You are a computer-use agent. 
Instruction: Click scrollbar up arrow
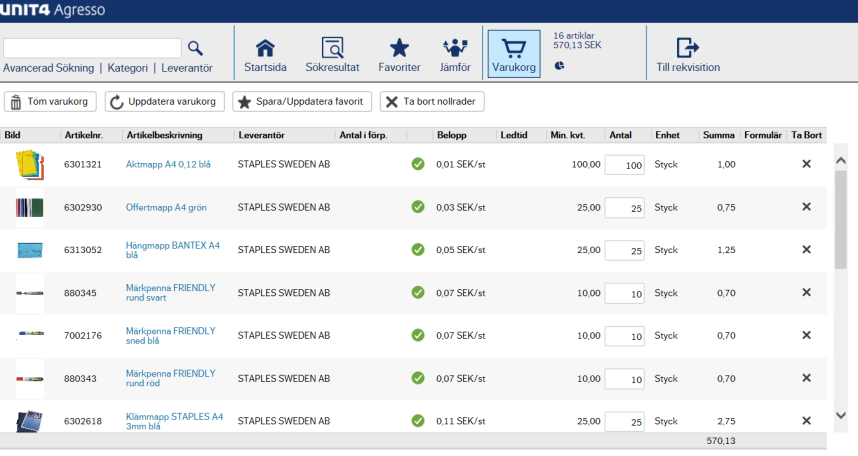pyautogui.click(x=841, y=160)
